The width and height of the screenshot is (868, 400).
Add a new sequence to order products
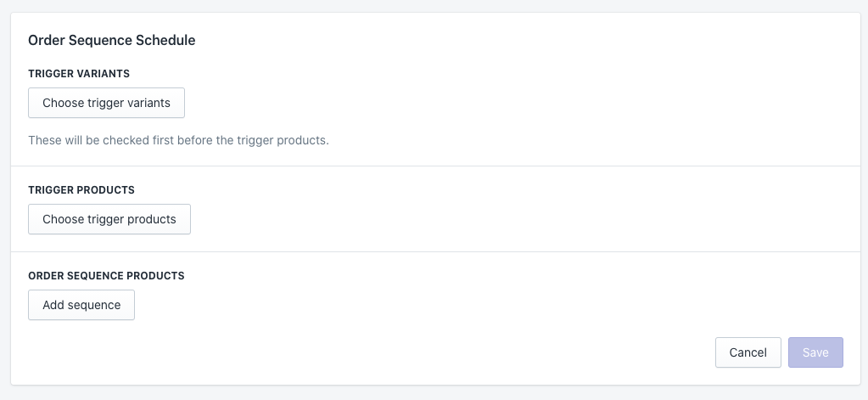pyautogui.click(x=81, y=305)
